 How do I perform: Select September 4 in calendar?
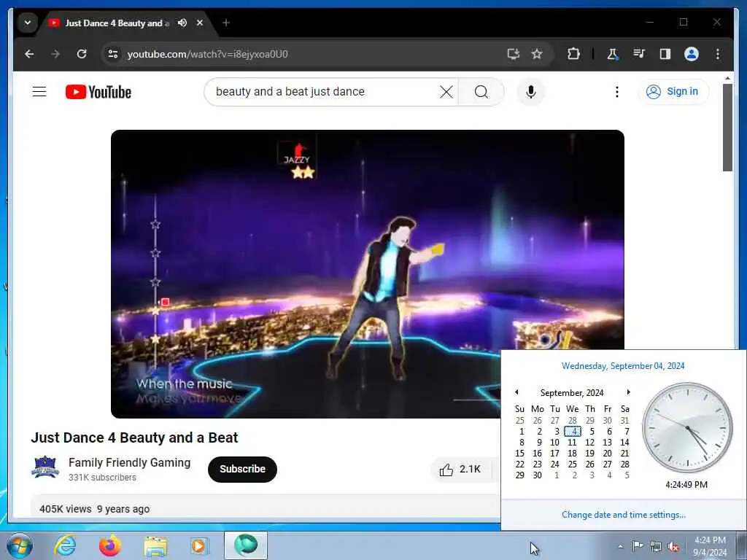(x=573, y=432)
